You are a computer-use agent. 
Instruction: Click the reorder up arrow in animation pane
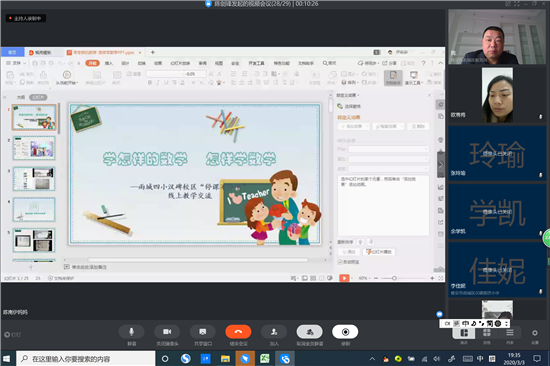click(360, 242)
